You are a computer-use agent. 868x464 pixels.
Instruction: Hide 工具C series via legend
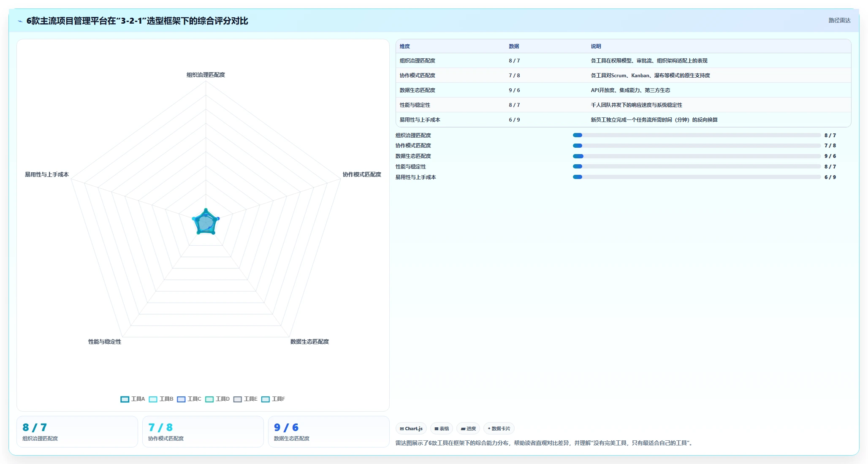click(189, 399)
